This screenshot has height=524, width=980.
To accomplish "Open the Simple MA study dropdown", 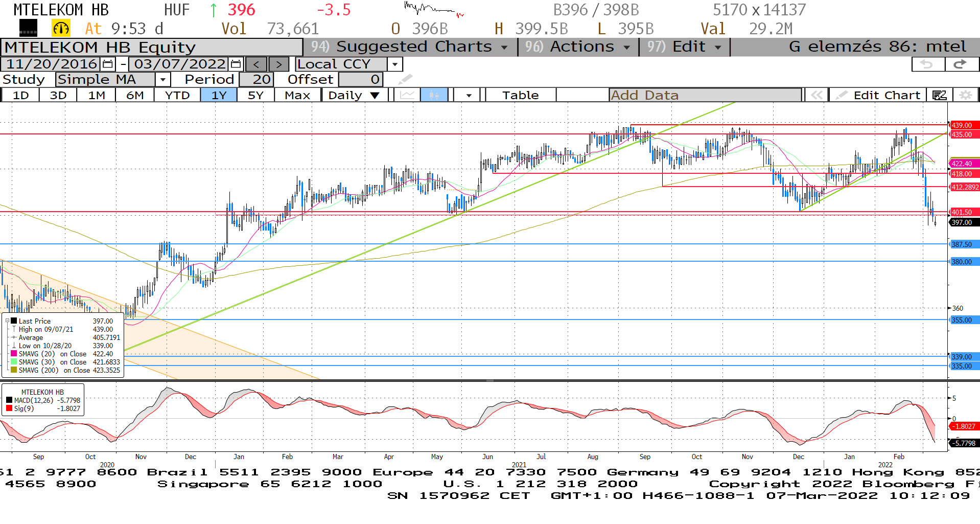I will 162,80.
